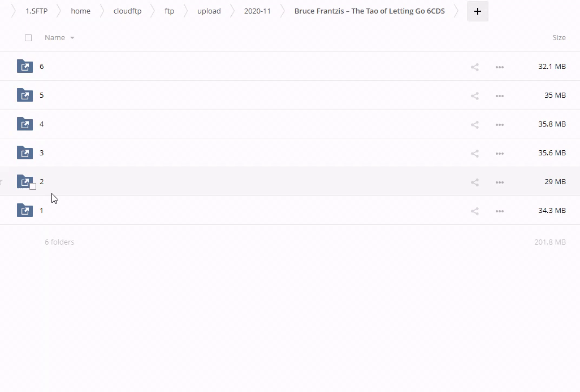
Task: Open three-dot actions menu for folder 3
Action: pyautogui.click(x=499, y=154)
